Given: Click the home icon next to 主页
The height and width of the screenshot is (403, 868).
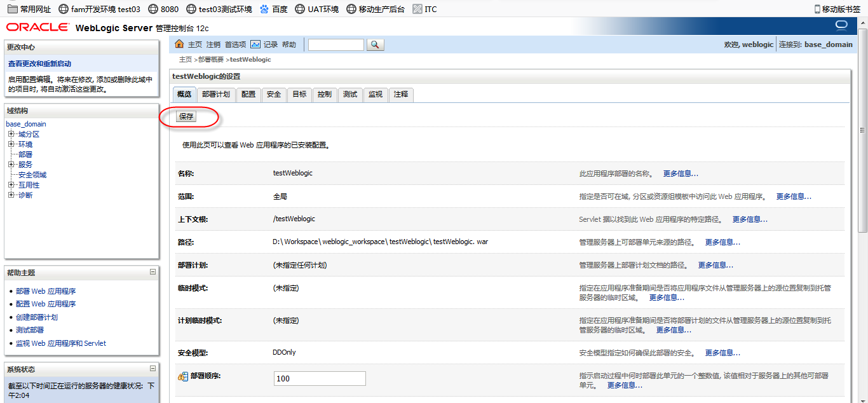Looking at the screenshot, I should tap(179, 44).
